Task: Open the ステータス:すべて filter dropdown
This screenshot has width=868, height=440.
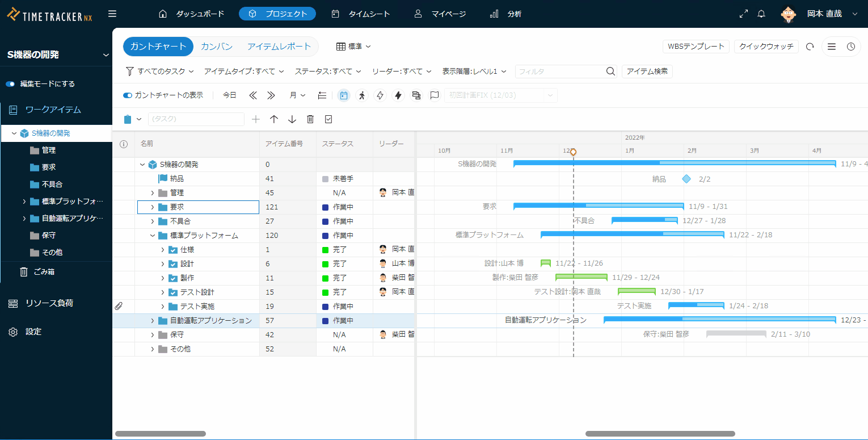Action: point(328,72)
